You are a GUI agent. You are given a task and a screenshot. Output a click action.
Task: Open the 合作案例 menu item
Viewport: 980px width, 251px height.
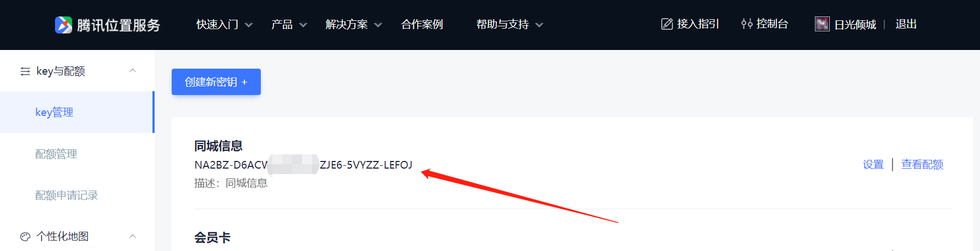[x=422, y=25]
